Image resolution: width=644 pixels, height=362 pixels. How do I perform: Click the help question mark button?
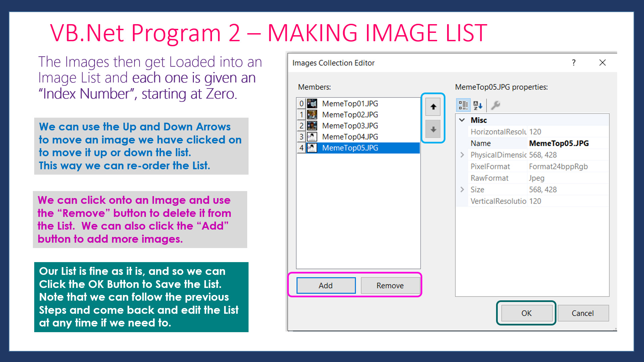(x=574, y=63)
